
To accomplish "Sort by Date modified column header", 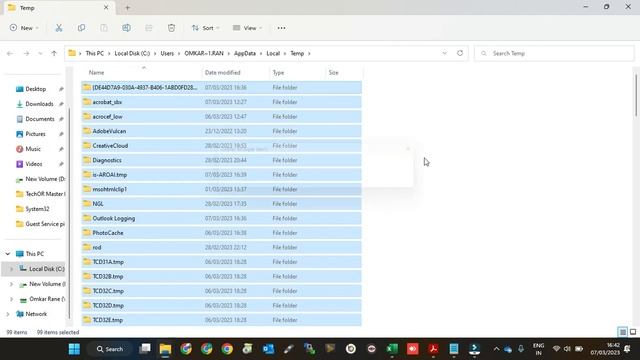I will (x=222, y=73).
